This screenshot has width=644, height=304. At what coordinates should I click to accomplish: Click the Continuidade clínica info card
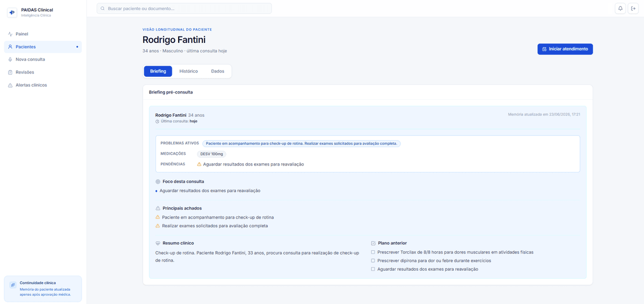click(43, 289)
